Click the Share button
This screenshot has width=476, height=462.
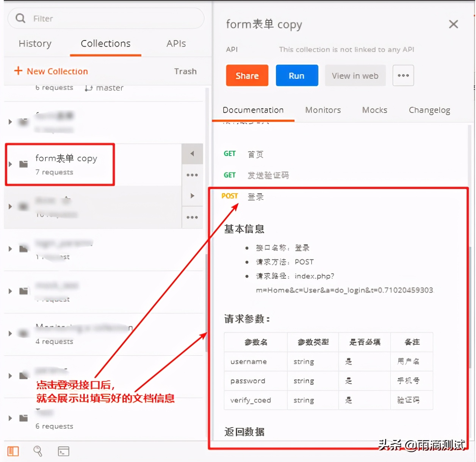[x=247, y=75]
